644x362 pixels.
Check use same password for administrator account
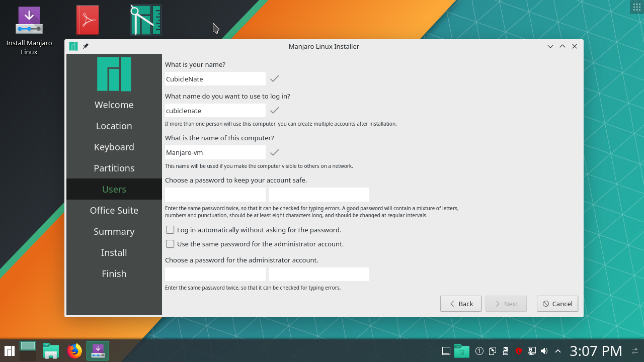click(170, 244)
